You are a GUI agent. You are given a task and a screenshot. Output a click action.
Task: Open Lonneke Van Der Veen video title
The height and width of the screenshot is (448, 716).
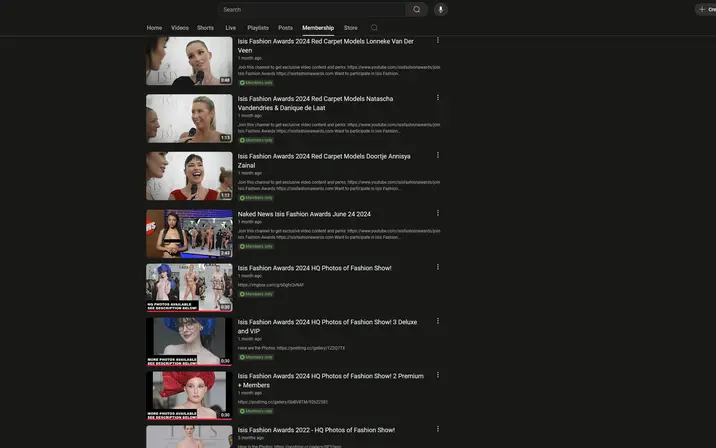[x=326, y=46]
